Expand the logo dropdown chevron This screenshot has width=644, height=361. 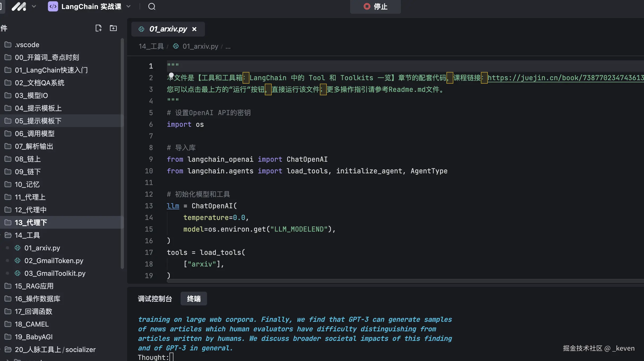click(x=34, y=6)
